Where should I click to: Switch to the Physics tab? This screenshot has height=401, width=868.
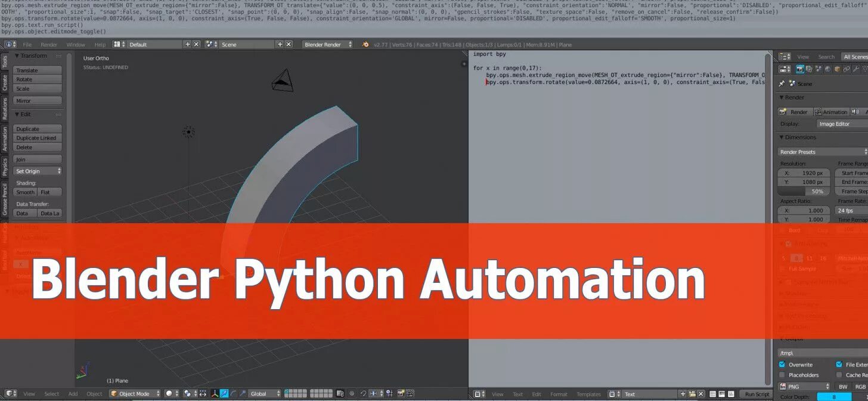click(x=5, y=167)
